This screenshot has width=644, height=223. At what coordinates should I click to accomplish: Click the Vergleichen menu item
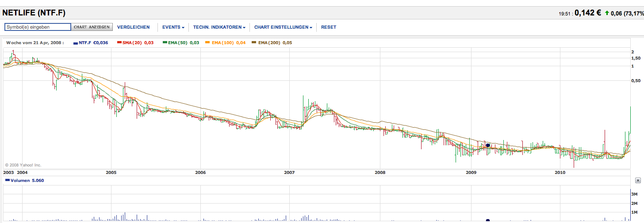pyautogui.click(x=133, y=27)
